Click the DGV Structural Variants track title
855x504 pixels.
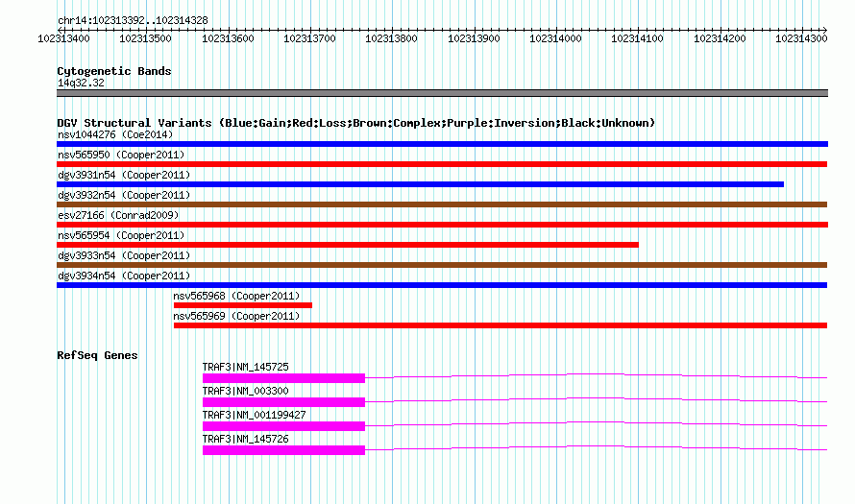pyautogui.click(x=355, y=123)
